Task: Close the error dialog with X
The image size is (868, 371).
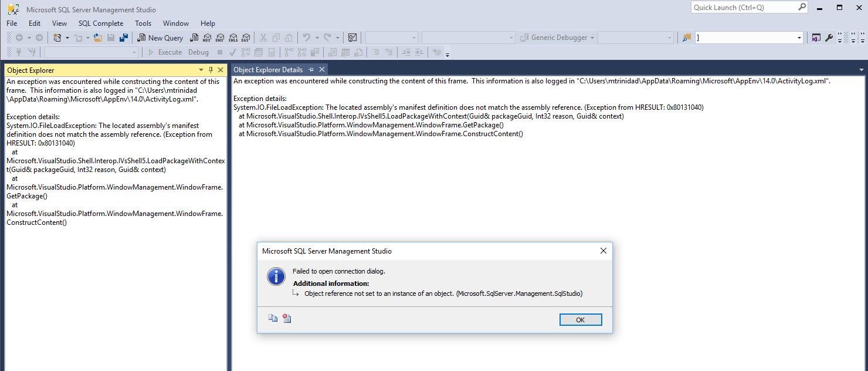Action: [x=603, y=251]
